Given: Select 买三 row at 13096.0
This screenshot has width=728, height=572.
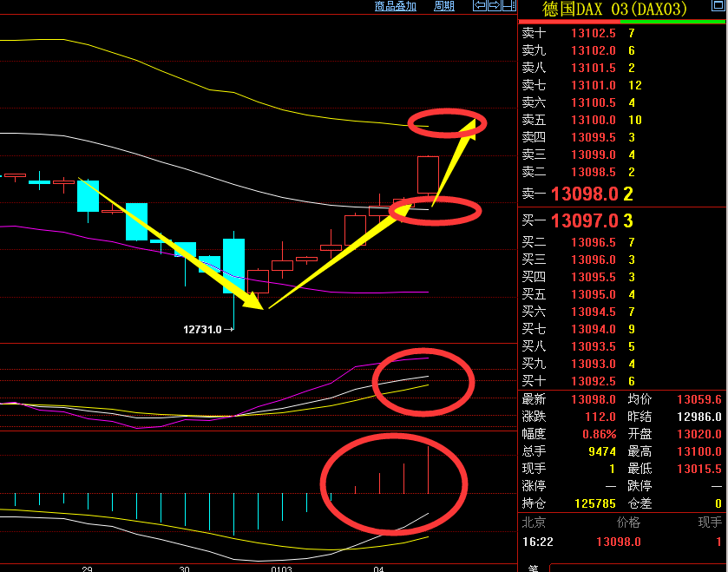Looking at the screenshot, I should point(621,260).
